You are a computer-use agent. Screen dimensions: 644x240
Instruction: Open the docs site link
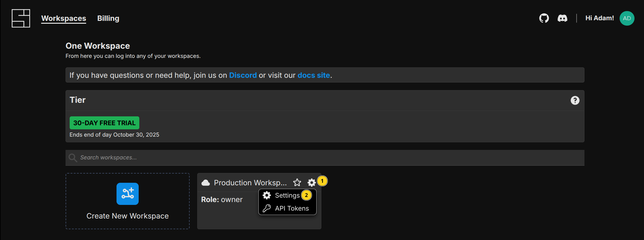[313, 75]
